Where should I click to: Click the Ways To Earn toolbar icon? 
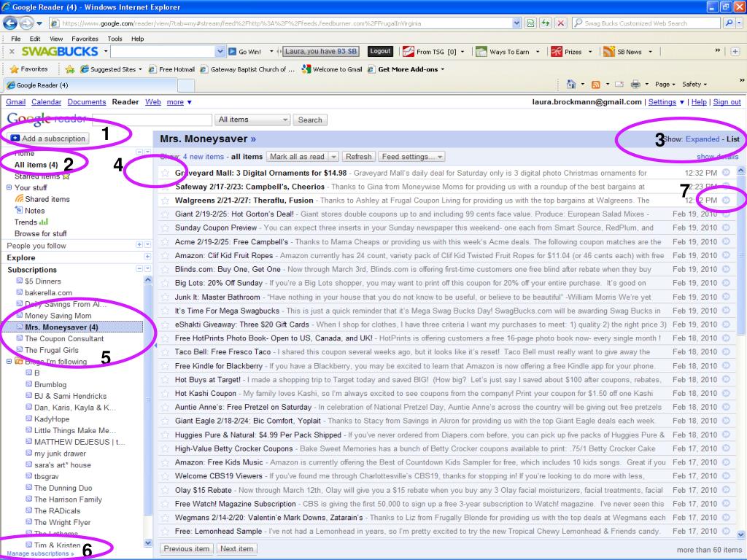[x=481, y=52]
